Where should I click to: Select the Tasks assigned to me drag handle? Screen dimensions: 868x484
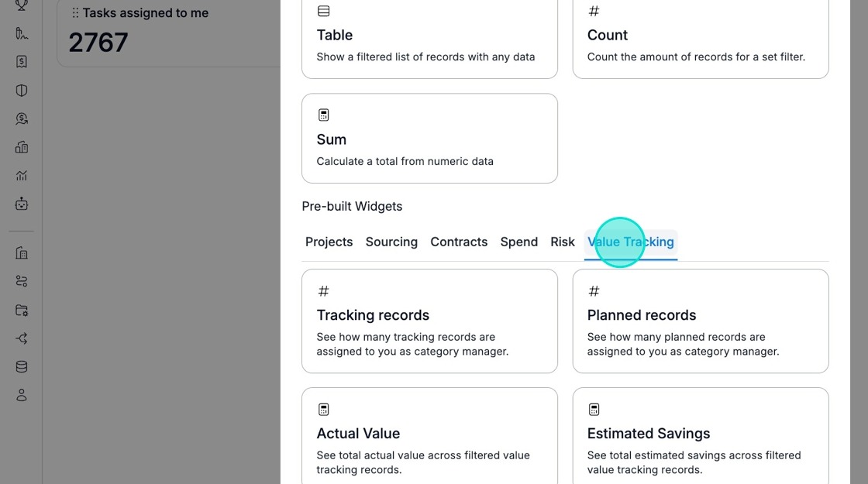coord(75,12)
